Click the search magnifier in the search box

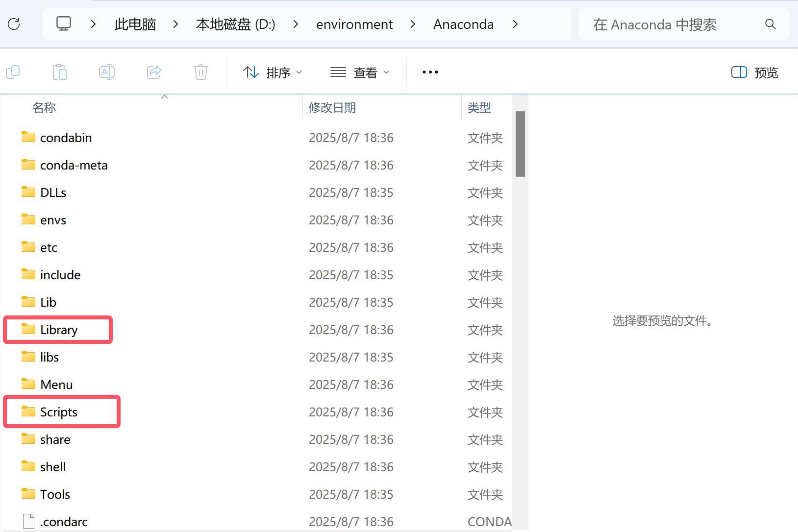point(770,24)
